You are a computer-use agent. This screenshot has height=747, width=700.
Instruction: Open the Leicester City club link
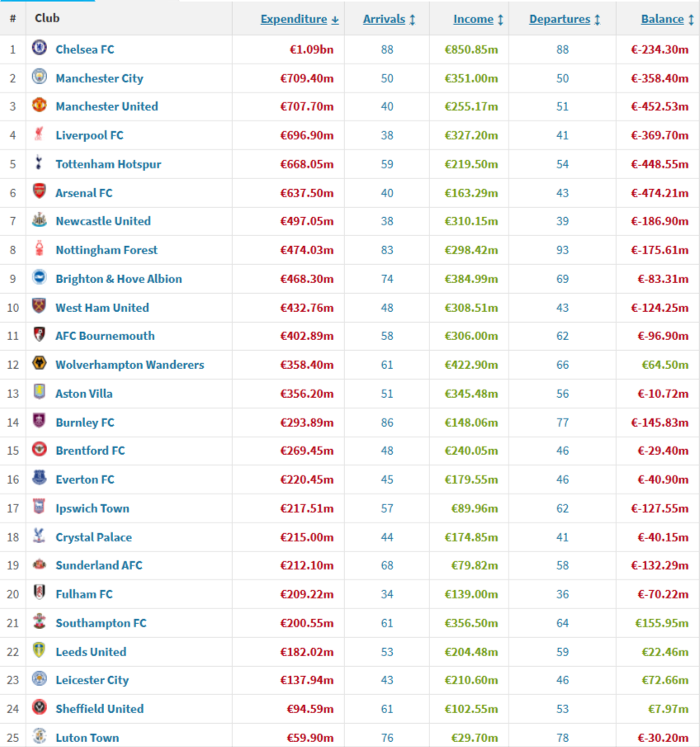tap(92, 680)
